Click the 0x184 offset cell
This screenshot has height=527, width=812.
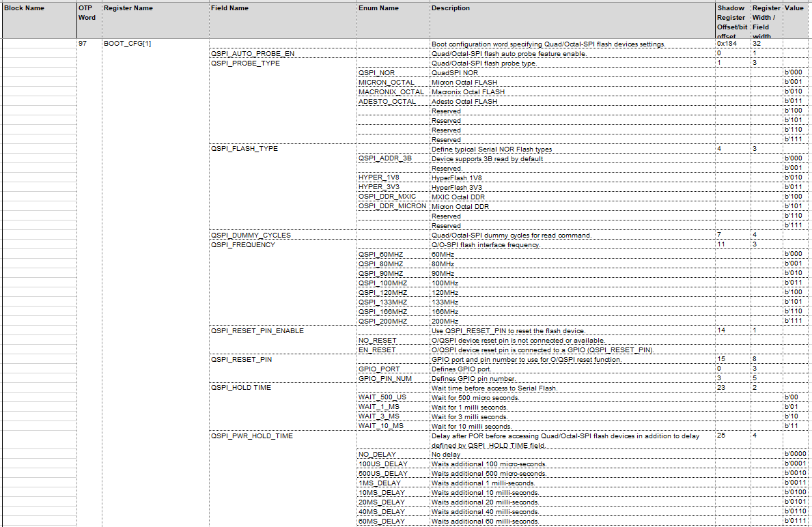(733, 44)
